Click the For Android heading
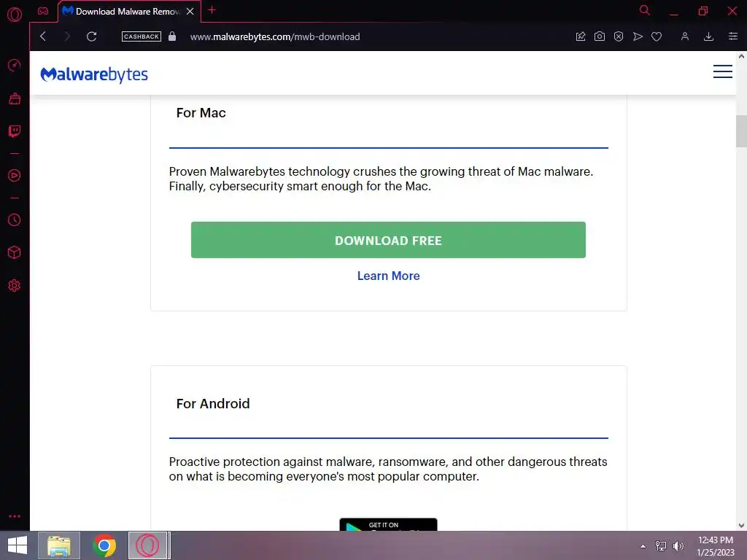This screenshot has width=747, height=560. point(213,404)
